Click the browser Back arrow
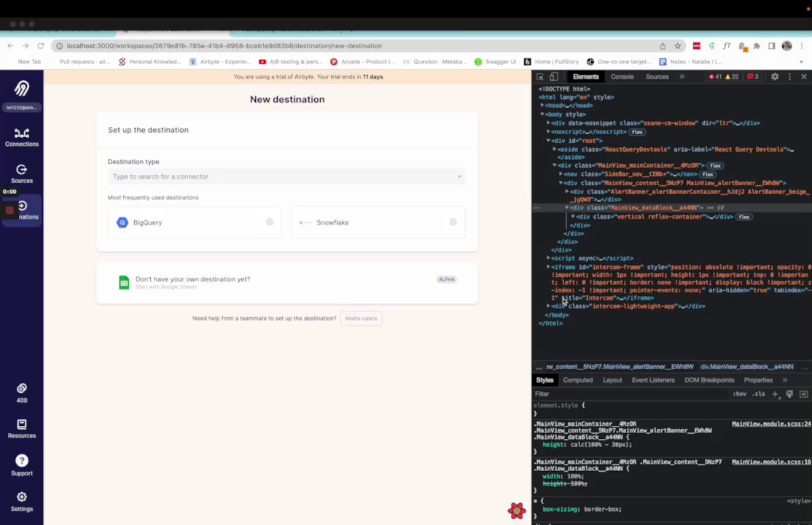Screen dimensions: 812x525 click(x=11, y=46)
